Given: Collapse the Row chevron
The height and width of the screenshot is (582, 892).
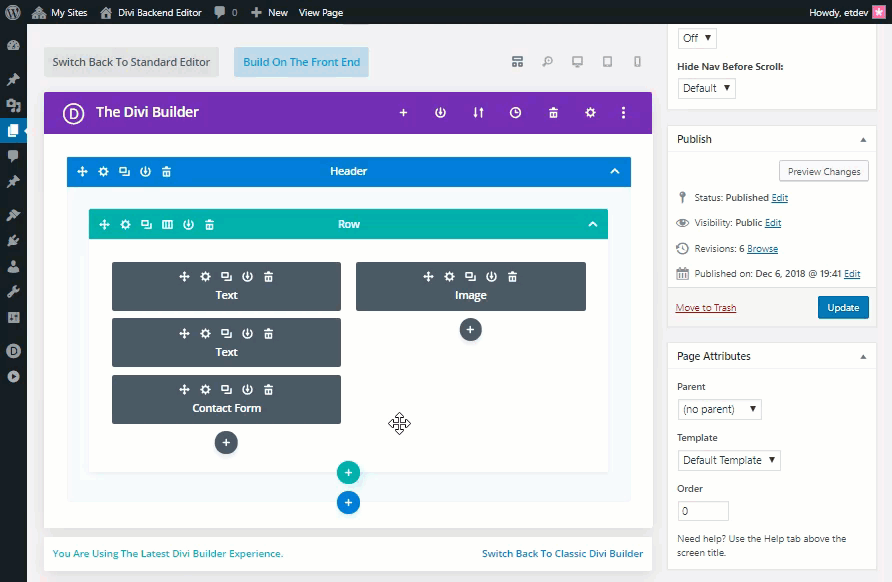Looking at the screenshot, I should [x=593, y=224].
